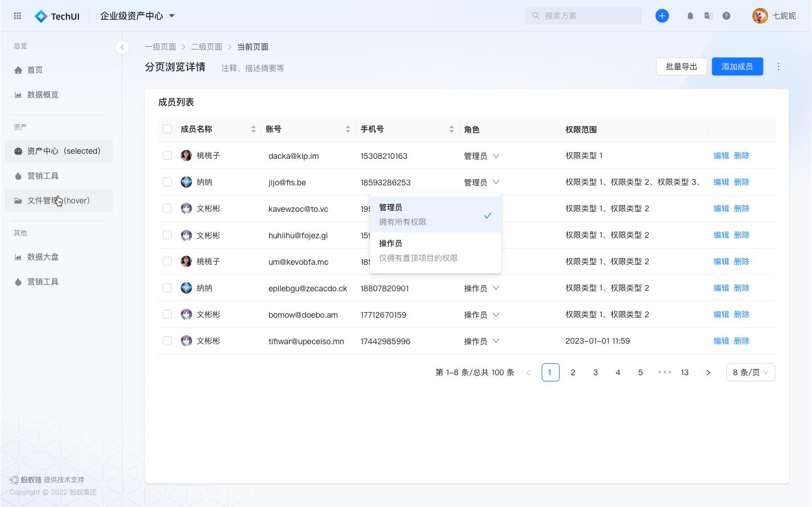Screen dimensions: 812x507
Task: Select the 首页 home icon in sidebar
Action: tap(19, 70)
